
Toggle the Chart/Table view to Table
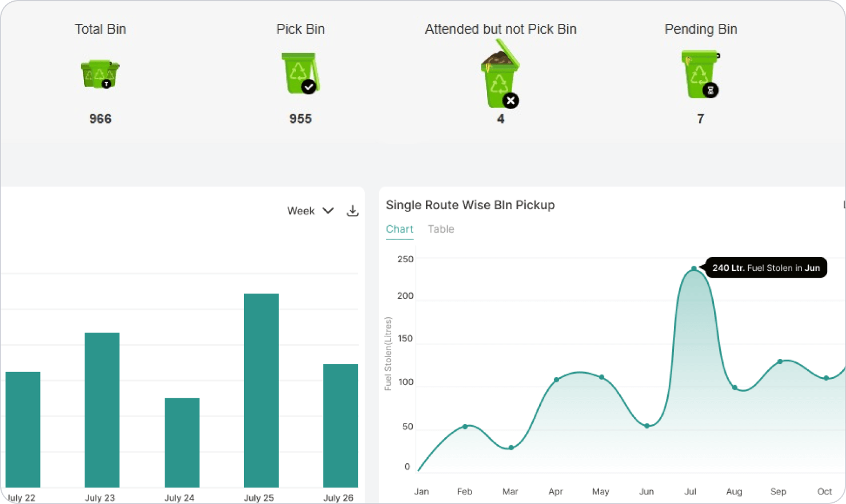pos(441,229)
